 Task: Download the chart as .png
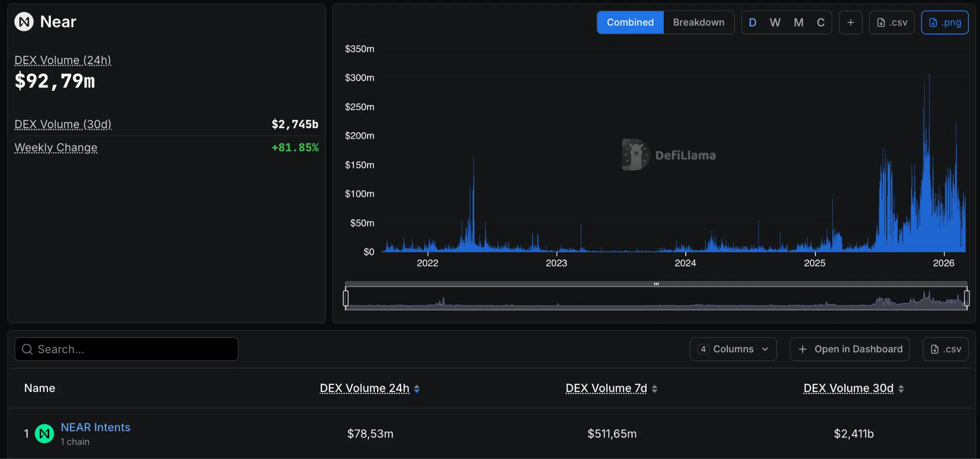(945, 22)
